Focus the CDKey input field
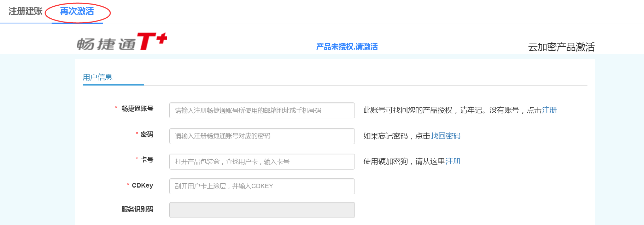 click(262, 186)
